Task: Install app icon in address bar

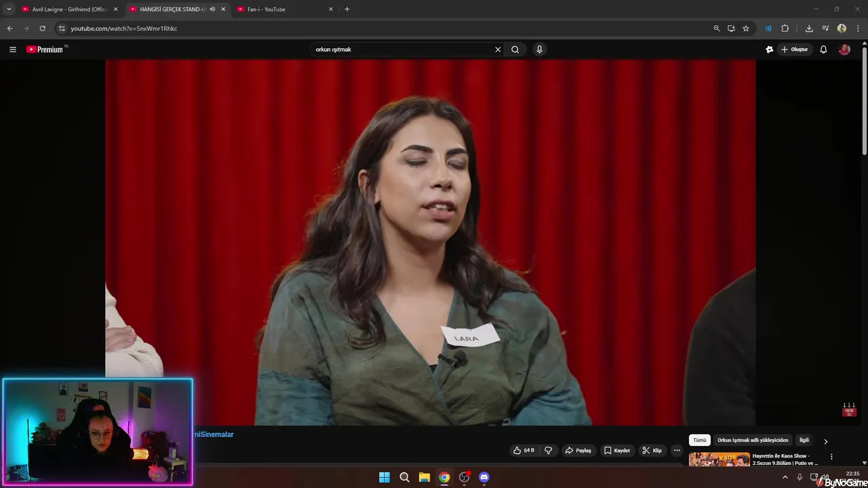Action: tap(731, 28)
